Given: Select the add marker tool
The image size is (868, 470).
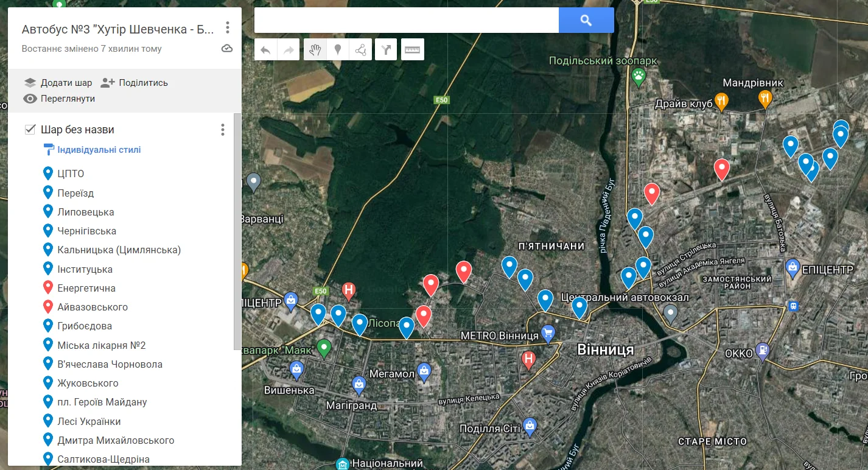Looking at the screenshot, I should click(x=338, y=50).
